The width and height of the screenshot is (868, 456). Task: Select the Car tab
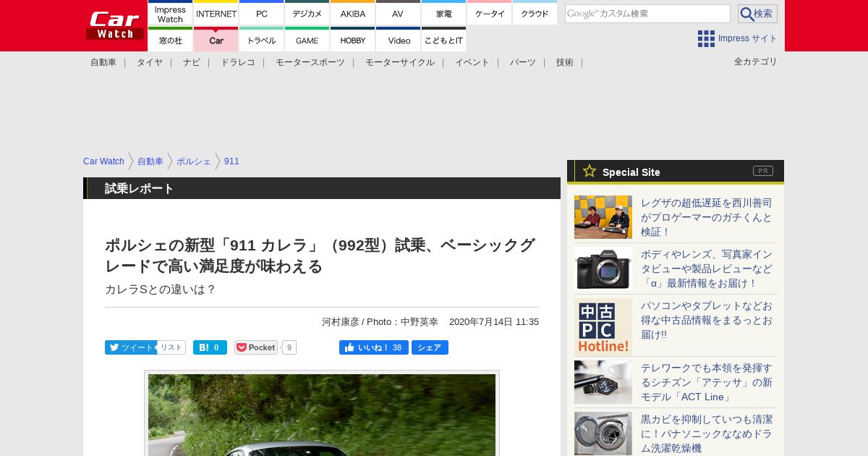(216, 40)
